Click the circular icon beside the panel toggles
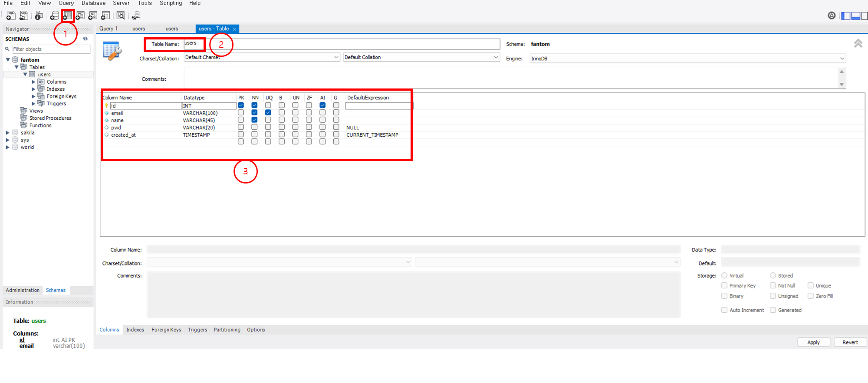This screenshot has height=383, width=868. [x=832, y=16]
